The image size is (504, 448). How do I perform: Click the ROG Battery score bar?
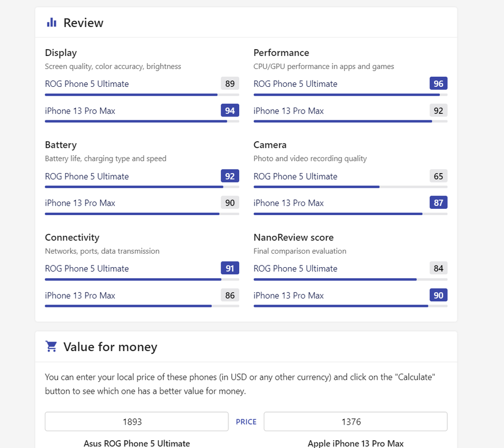point(142,187)
